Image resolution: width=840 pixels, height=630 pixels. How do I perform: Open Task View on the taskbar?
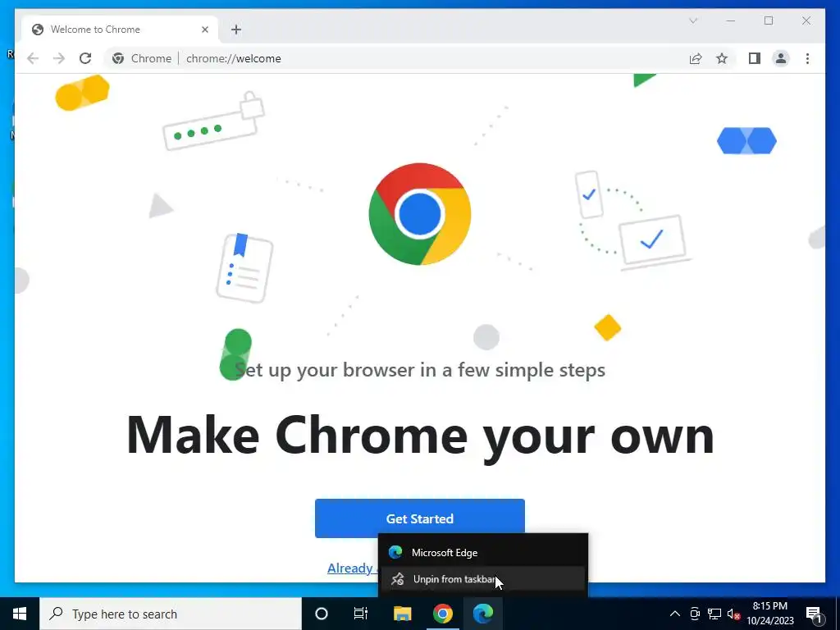[x=361, y=614]
